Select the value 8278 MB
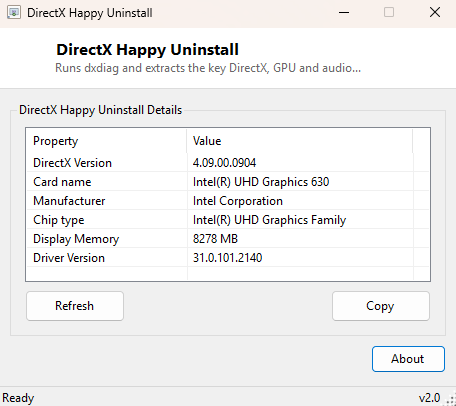The height and width of the screenshot is (406, 456). [215, 239]
